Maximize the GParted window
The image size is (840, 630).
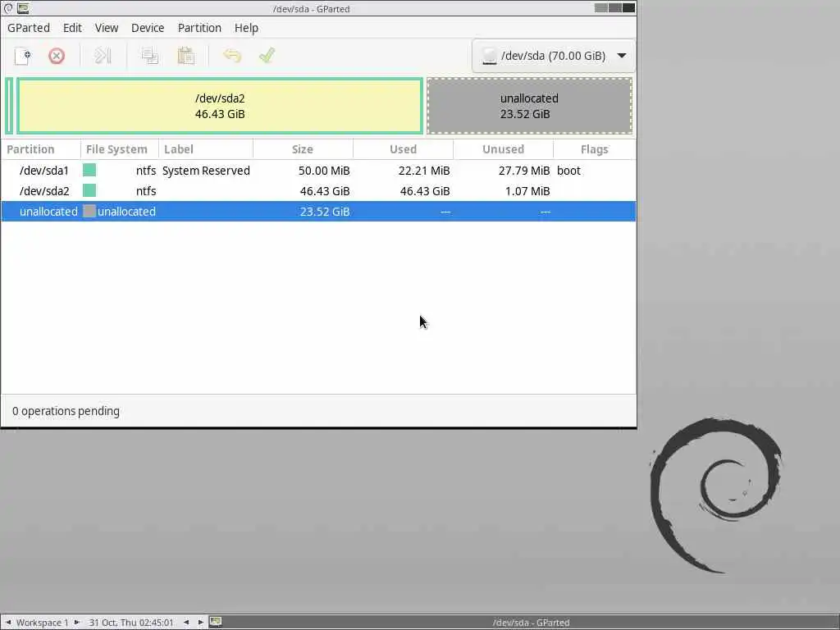[x=615, y=7]
